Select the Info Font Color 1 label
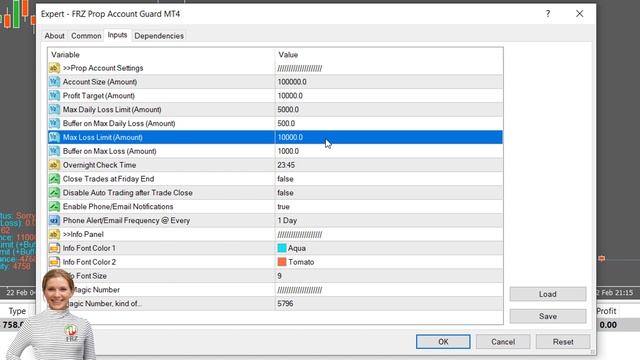The image size is (640, 360). point(89,248)
